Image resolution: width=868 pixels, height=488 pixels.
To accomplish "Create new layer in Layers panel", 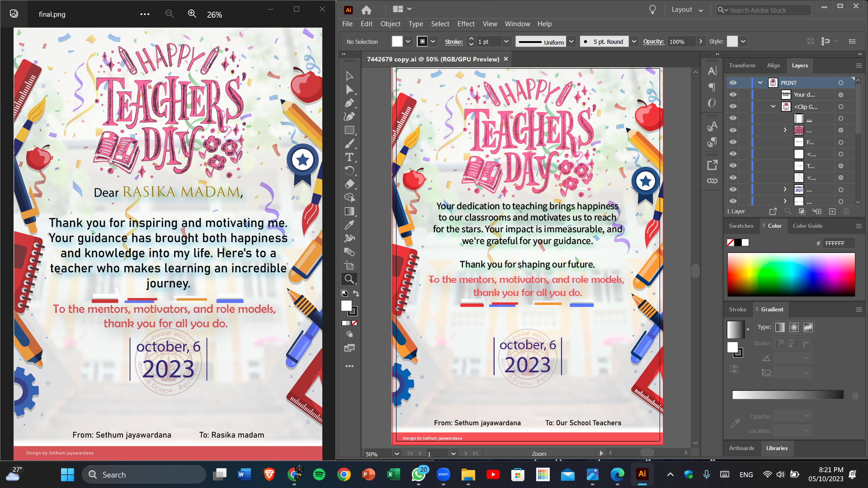I will (x=832, y=211).
